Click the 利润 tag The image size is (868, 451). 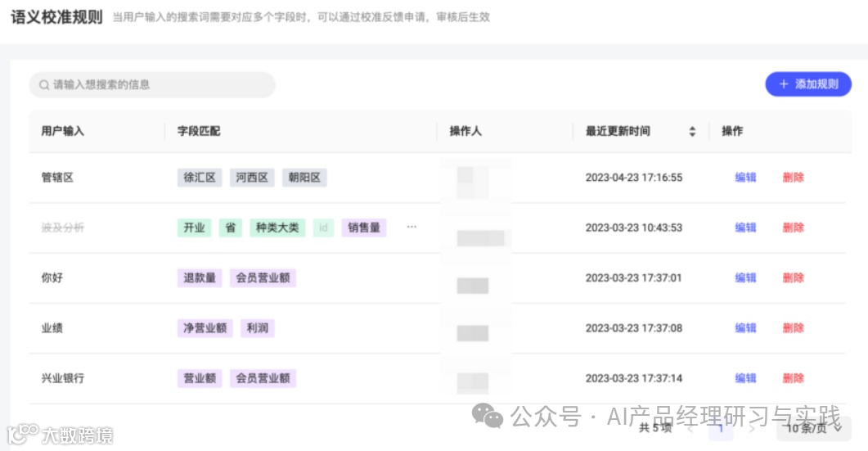click(x=258, y=328)
